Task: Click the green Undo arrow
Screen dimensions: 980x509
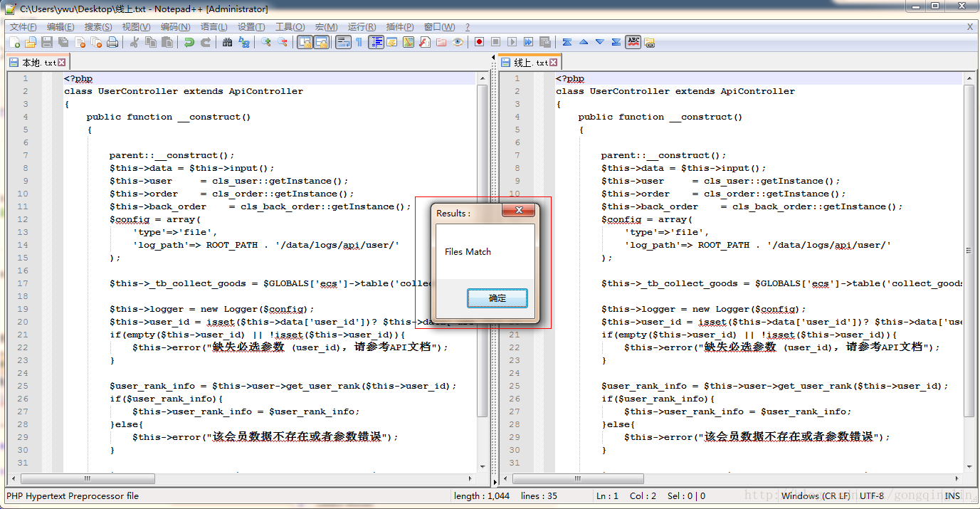Action: [189, 42]
